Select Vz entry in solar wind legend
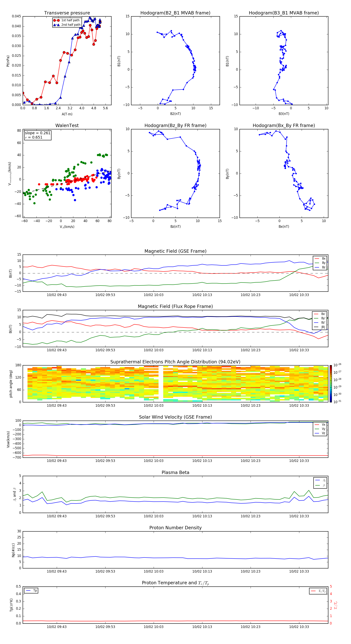 [320, 433]
